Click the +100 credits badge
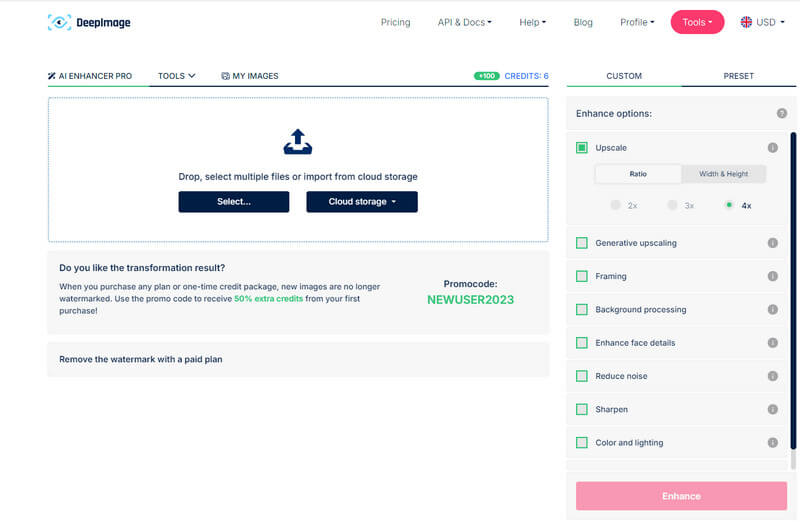 click(x=487, y=76)
